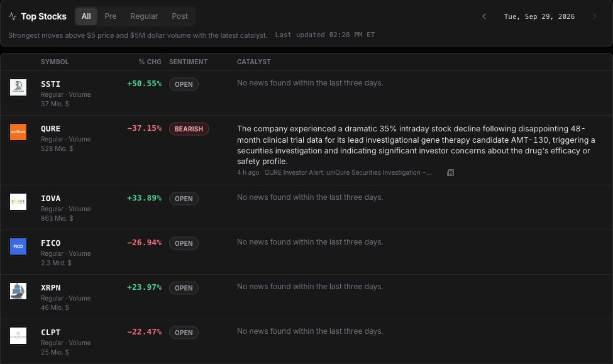The width and height of the screenshot is (613, 364).
Task: Open the IOVA company logo
Action: [x=18, y=202]
